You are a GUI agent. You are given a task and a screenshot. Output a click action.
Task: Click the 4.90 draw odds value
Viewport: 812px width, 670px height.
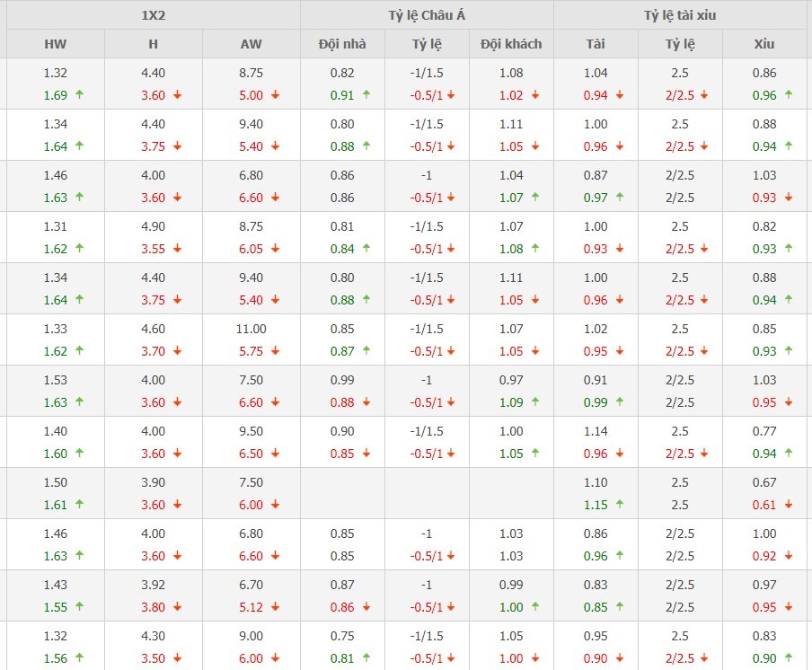pyautogui.click(x=154, y=227)
